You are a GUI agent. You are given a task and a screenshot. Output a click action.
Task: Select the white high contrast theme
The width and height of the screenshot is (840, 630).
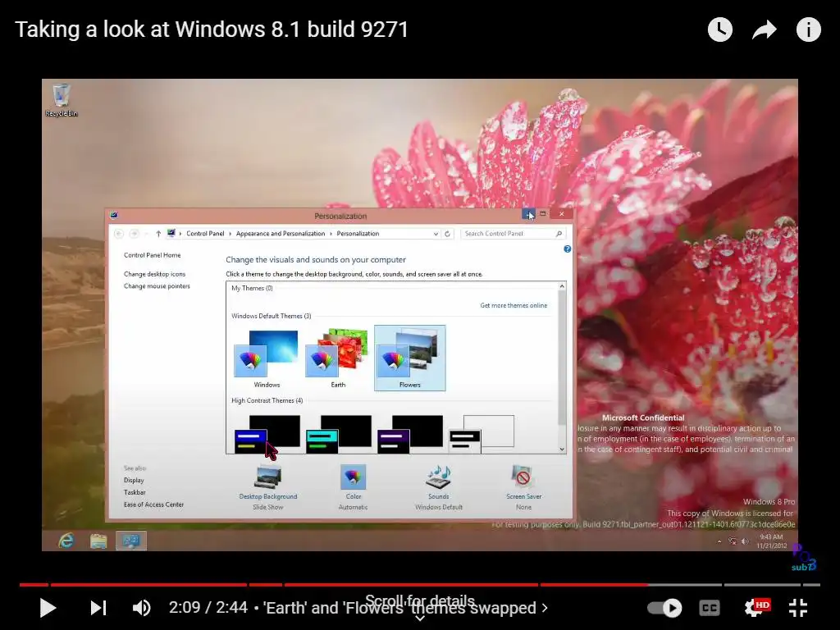[x=481, y=434]
